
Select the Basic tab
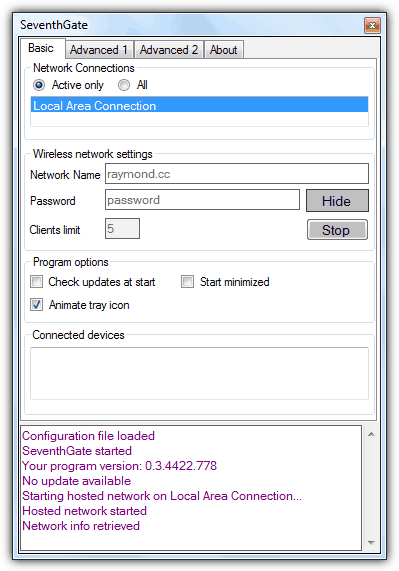(41, 48)
